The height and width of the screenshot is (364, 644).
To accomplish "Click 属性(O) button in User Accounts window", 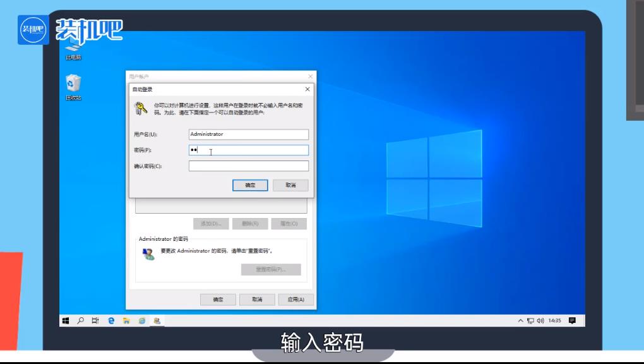I will click(289, 224).
